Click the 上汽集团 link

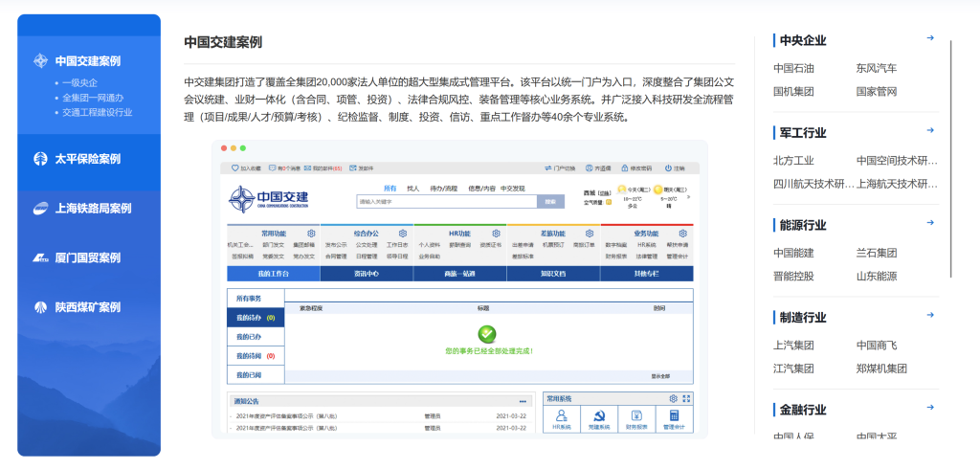(793, 346)
